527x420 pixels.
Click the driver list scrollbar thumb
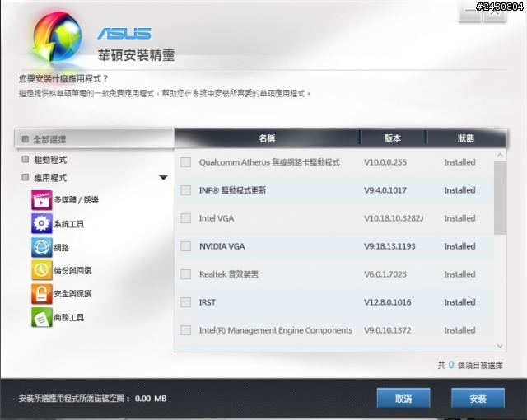click(500, 198)
